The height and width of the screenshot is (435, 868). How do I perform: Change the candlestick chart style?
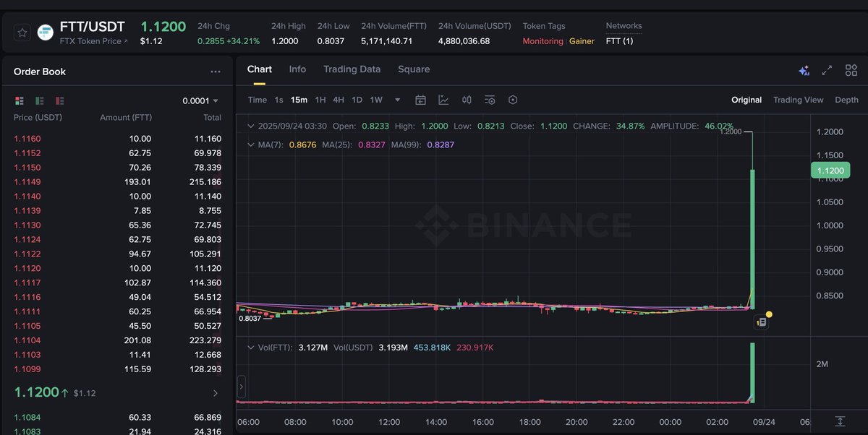tap(467, 100)
